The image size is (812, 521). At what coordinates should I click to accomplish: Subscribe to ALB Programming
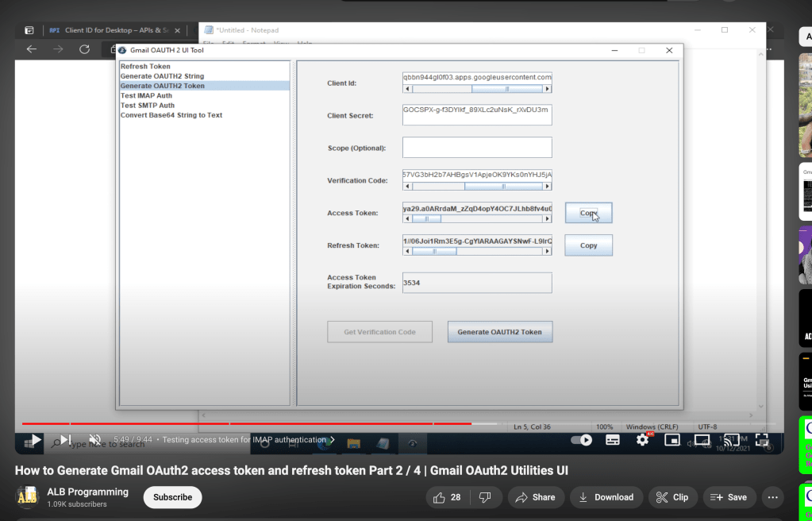coord(172,497)
